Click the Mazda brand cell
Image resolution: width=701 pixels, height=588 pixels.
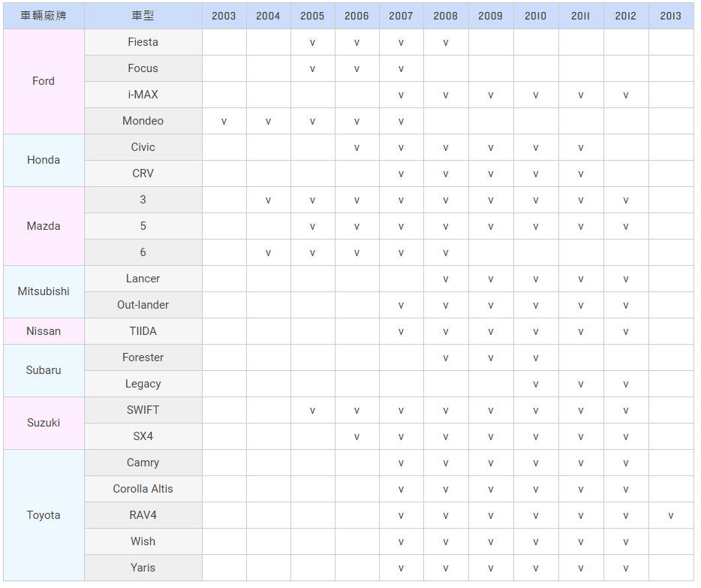click(44, 226)
